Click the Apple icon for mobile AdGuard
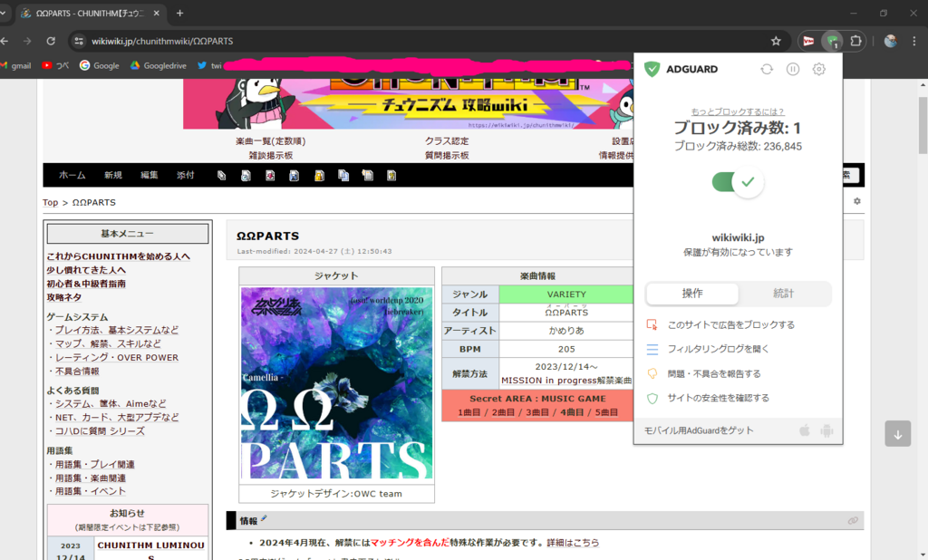 coord(805,430)
